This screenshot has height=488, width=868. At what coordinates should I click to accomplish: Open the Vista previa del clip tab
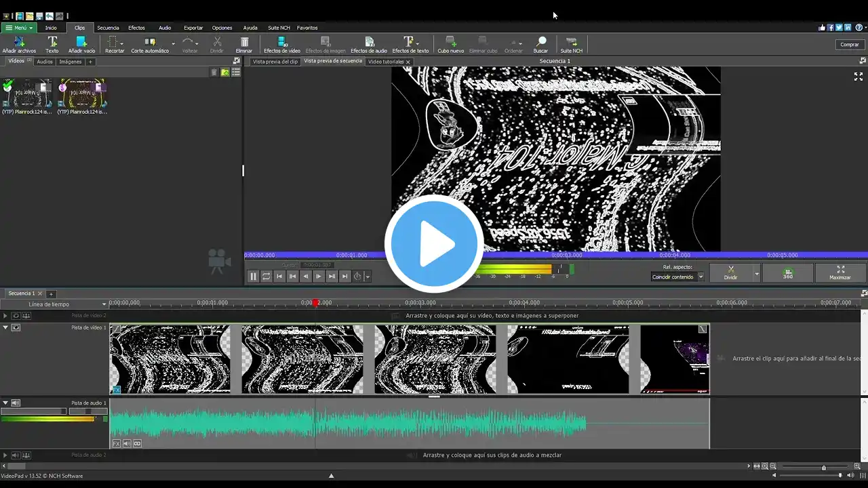click(275, 62)
